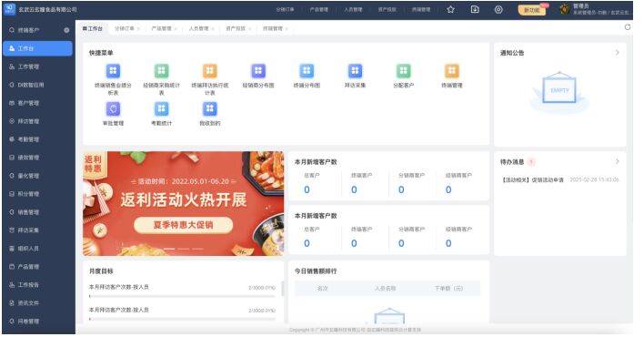Switch to the 工作台 page tab
Viewport: 644px width, 337px height.
point(93,29)
